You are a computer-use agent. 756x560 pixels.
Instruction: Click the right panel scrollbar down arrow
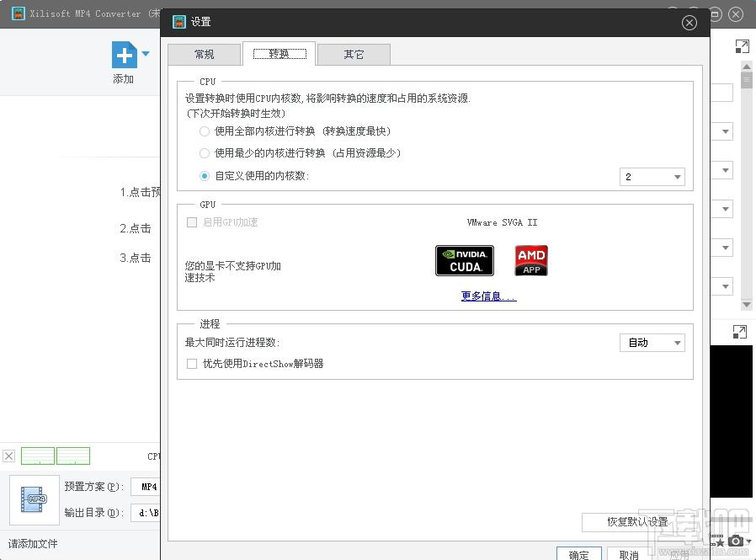tap(747, 304)
